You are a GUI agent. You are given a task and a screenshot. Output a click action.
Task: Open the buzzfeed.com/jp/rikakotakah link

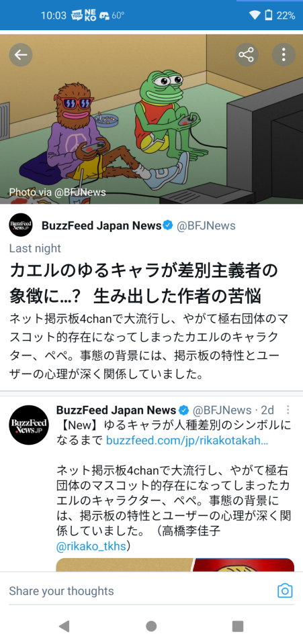click(x=187, y=441)
